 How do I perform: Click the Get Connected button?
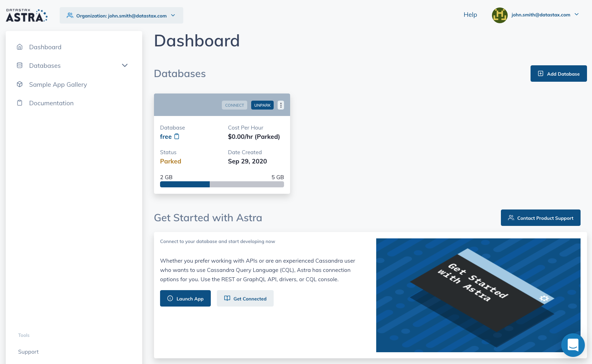245,298
